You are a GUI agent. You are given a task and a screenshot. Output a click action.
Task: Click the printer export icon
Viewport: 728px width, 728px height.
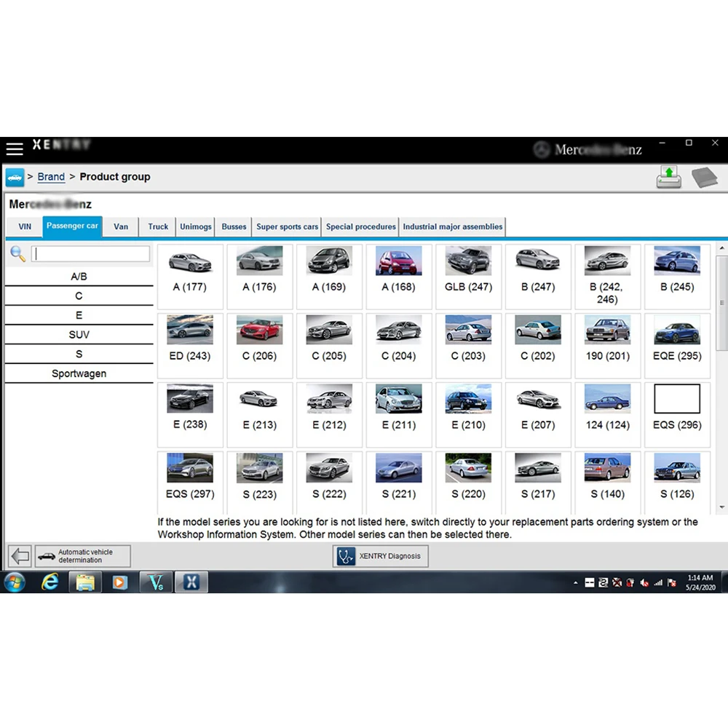click(x=668, y=178)
